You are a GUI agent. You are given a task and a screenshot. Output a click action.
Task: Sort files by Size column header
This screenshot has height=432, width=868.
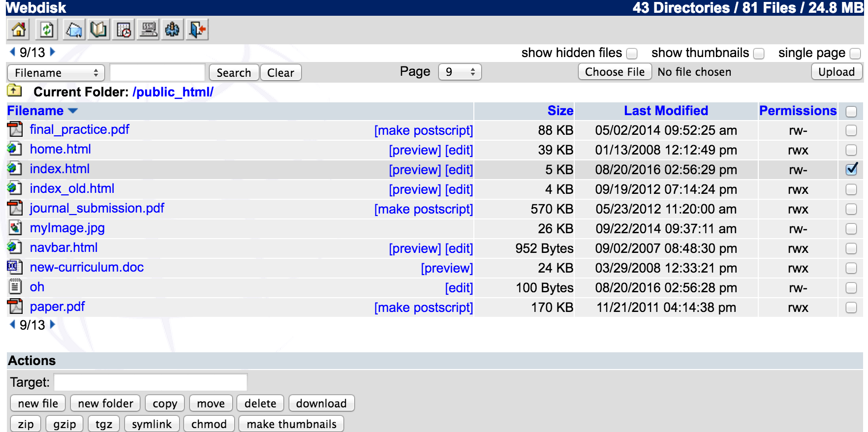(560, 111)
